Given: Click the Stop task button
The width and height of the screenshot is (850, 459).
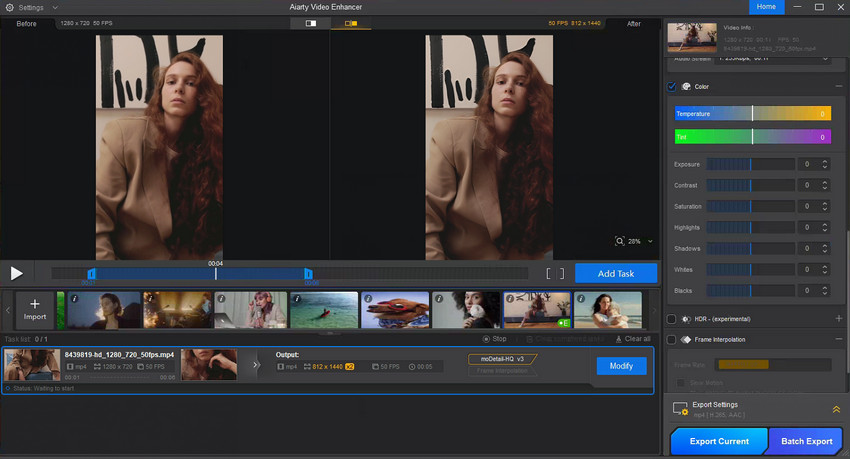Looking at the screenshot, I should pyautogui.click(x=494, y=339).
